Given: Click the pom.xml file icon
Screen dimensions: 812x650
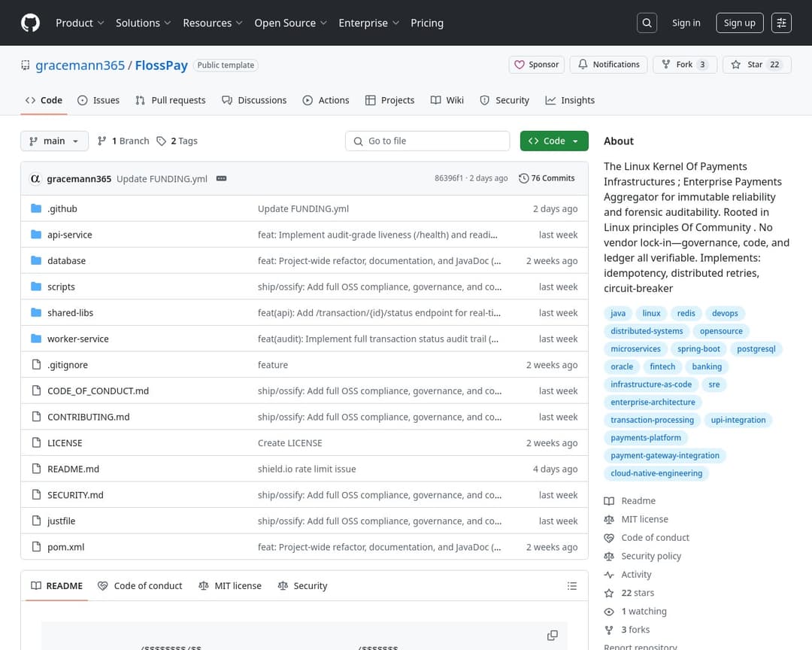Looking at the screenshot, I should pyautogui.click(x=36, y=547).
